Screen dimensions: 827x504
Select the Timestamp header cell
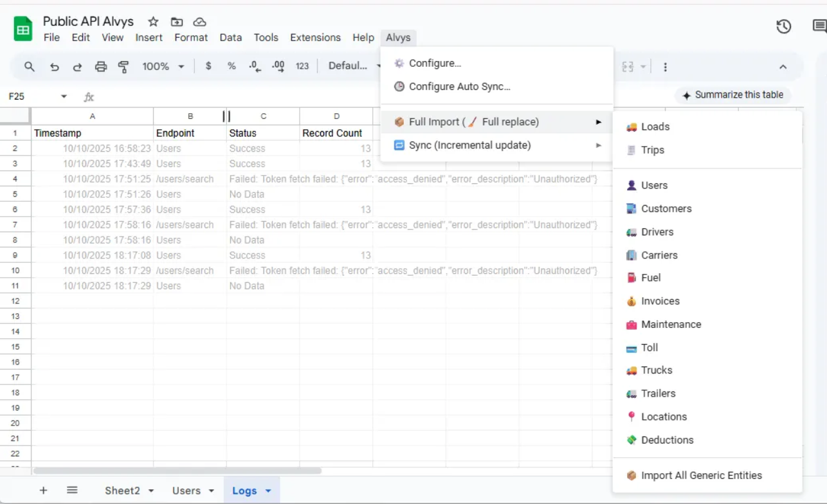click(x=93, y=133)
